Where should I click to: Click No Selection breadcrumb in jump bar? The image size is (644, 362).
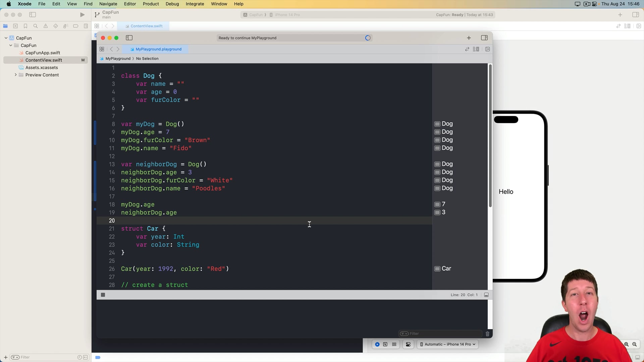point(147,59)
